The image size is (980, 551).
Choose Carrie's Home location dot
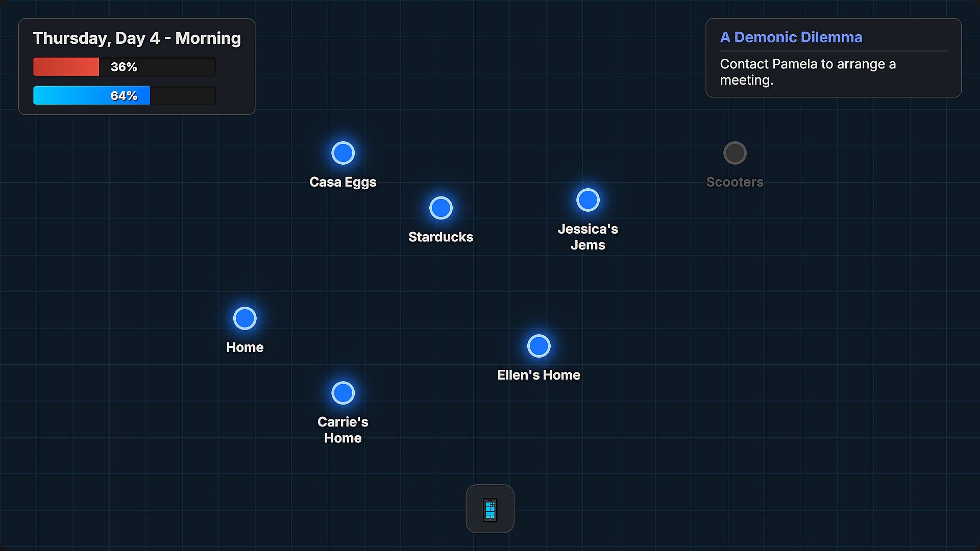343,393
